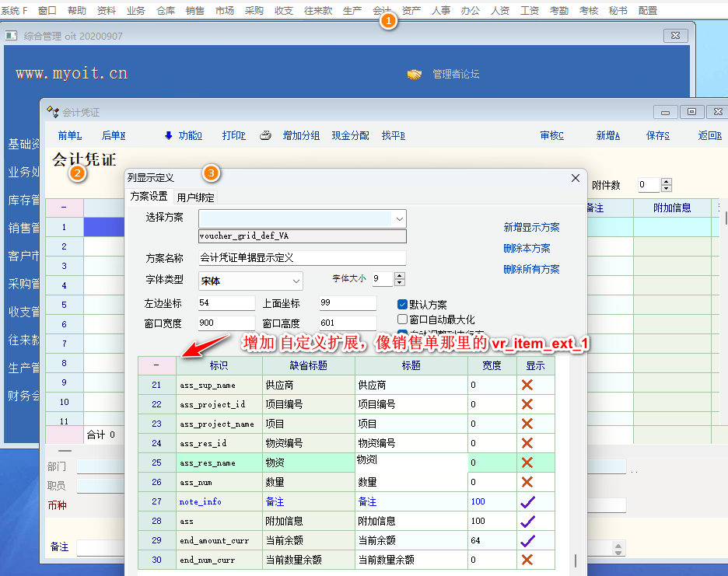Toggle red X display mark for ass_sup_name
Image resolution: width=728 pixels, height=576 pixels.
tap(527, 385)
